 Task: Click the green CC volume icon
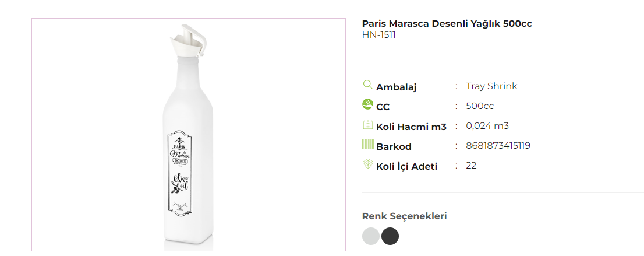click(367, 104)
